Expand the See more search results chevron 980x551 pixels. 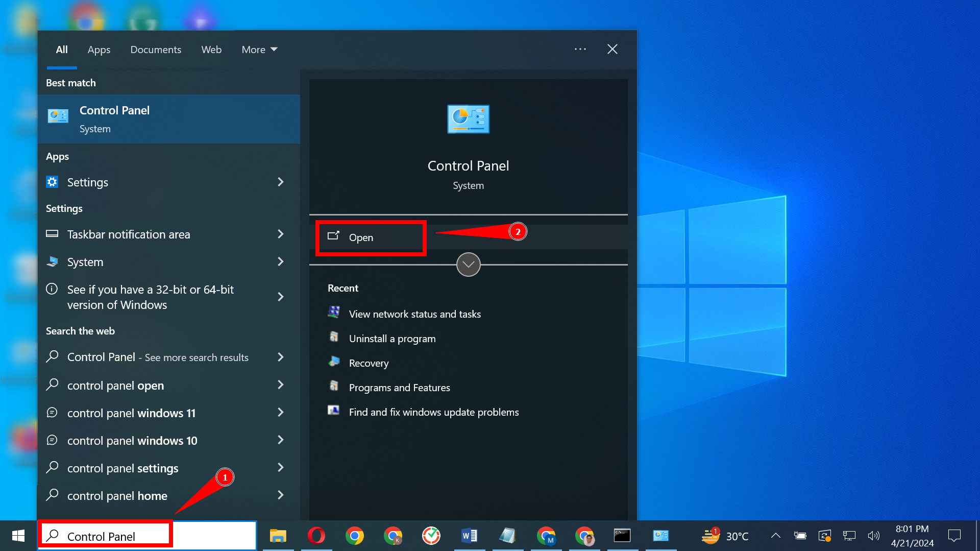[280, 357]
